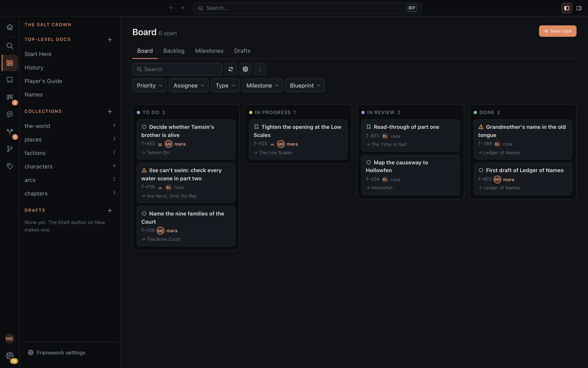Open the tags icon in left rail
This screenshot has width=588, height=368.
click(10, 166)
